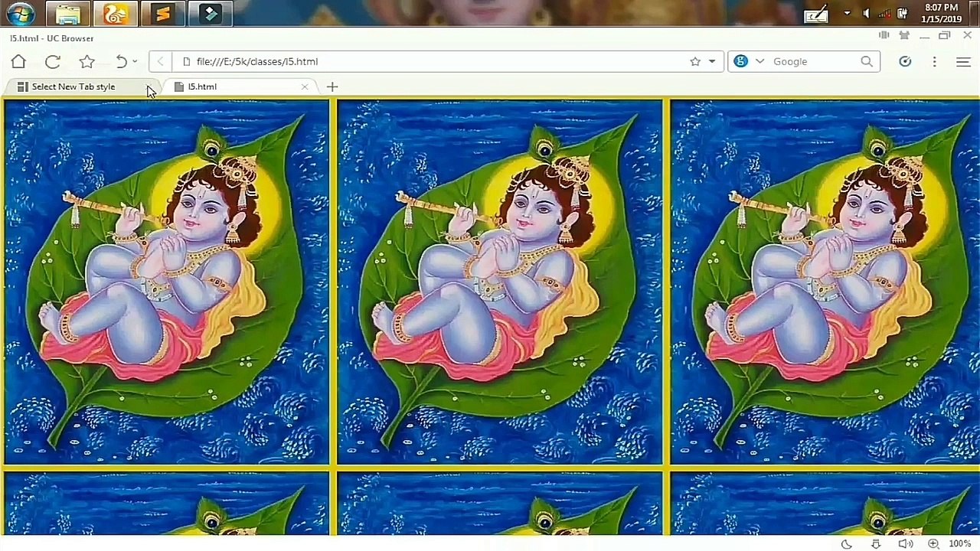Click the pin window icon in title bar

tap(884, 36)
